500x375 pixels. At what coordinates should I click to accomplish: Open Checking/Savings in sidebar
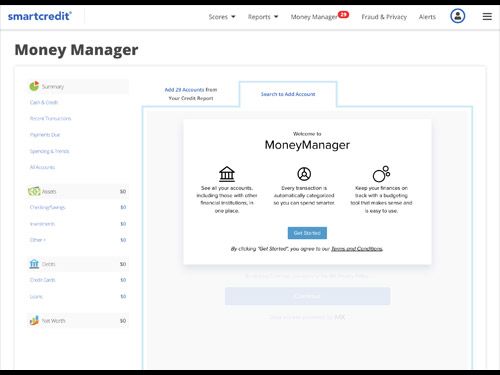(x=47, y=207)
